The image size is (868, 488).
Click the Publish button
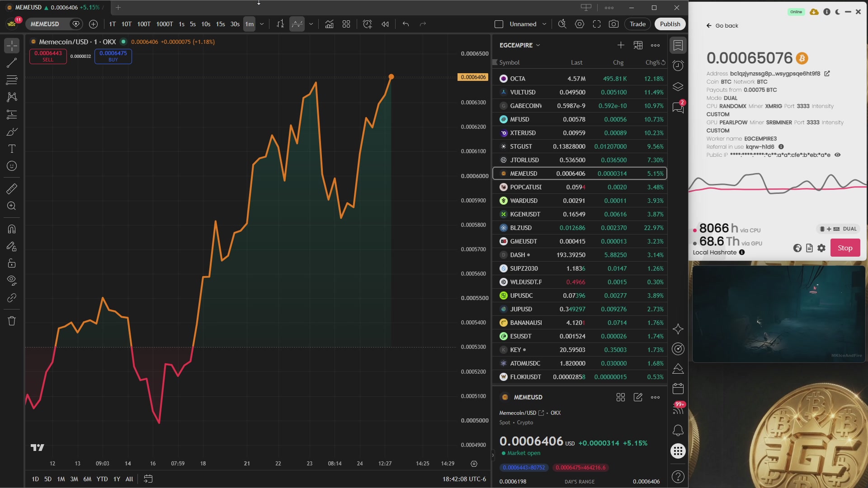pyautogui.click(x=670, y=24)
